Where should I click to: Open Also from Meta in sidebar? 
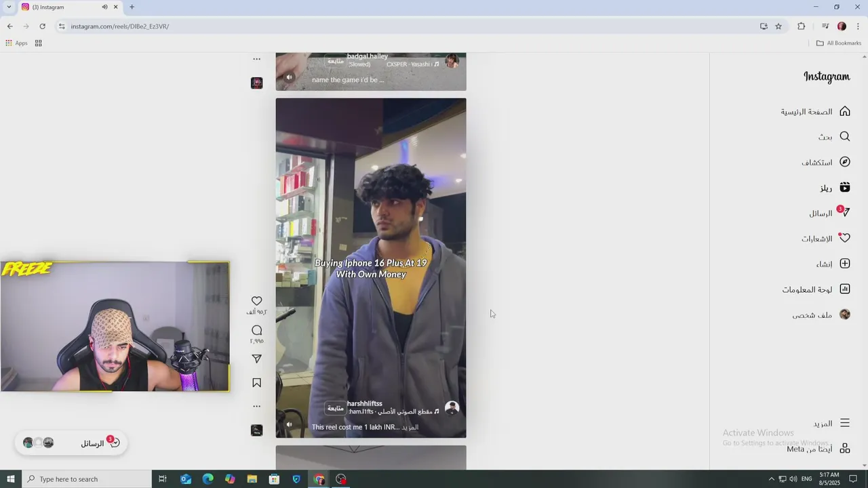point(818,449)
